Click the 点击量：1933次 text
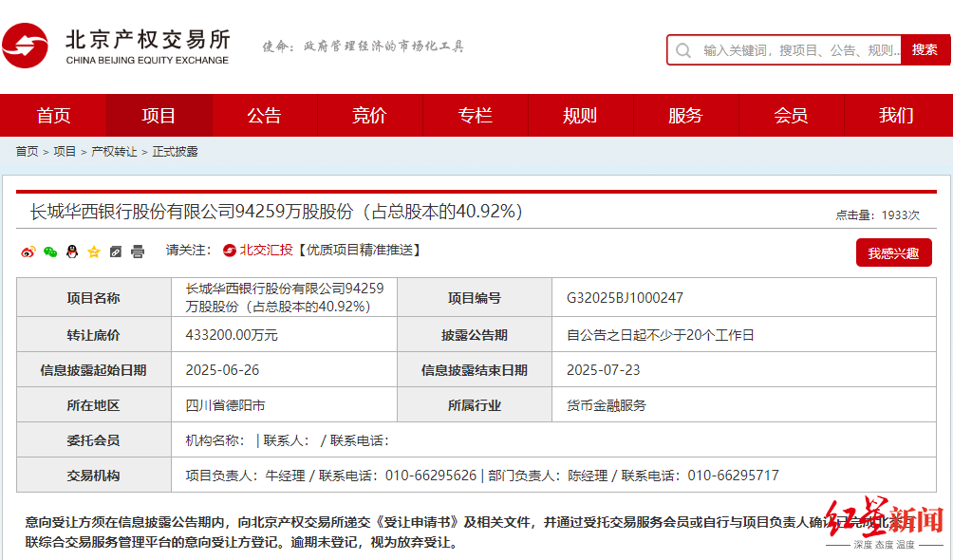 877,215
